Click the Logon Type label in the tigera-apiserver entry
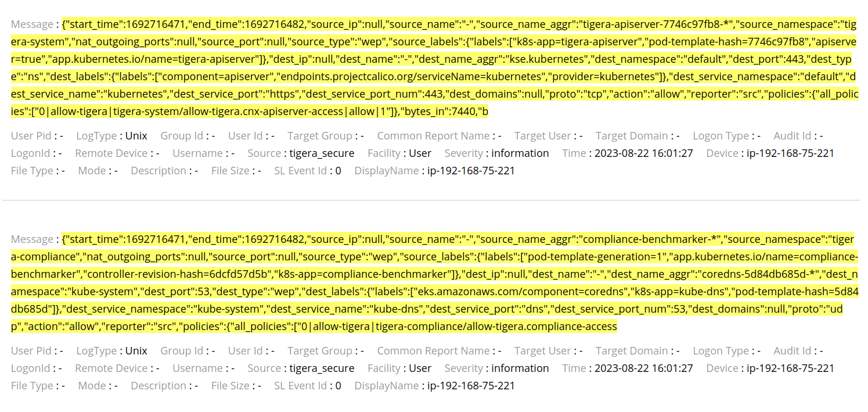The height and width of the screenshot is (412, 868). click(721, 136)
